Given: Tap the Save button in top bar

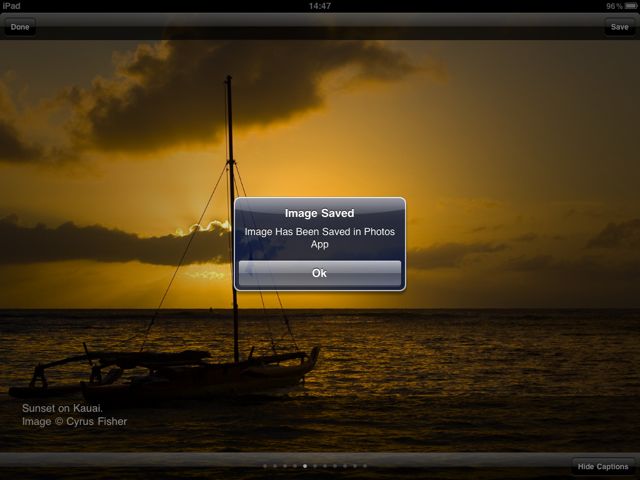Looking at the screenshot, I should click(619, 27).
